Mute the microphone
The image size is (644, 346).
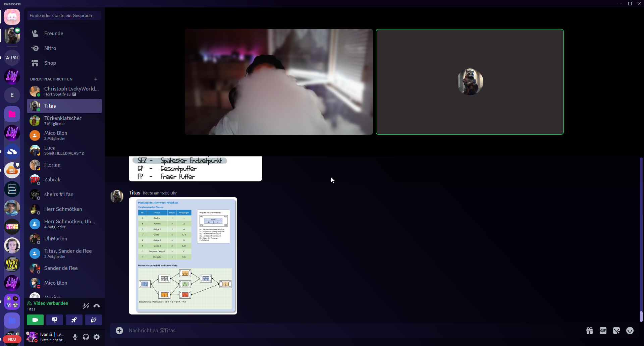[x=75, y=337]
